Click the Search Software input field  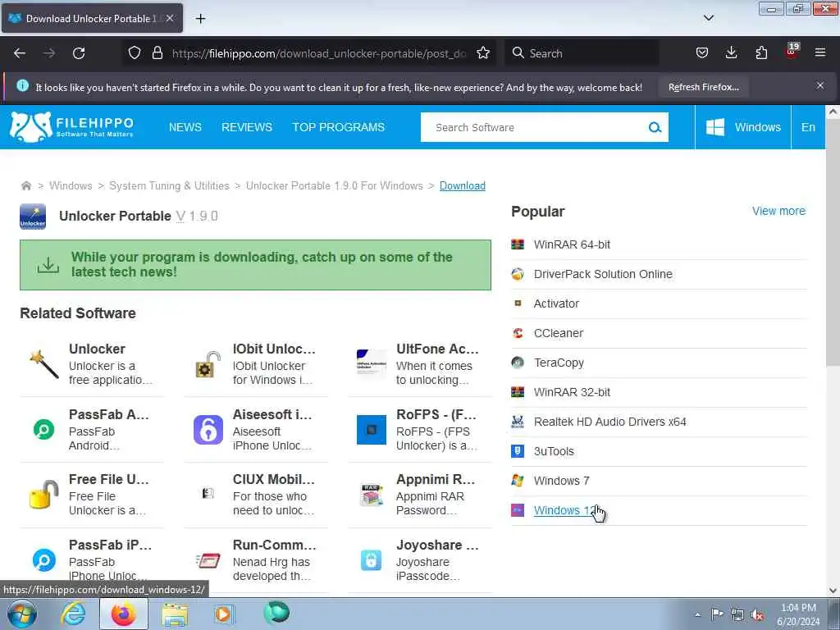(x=536, y=127)
